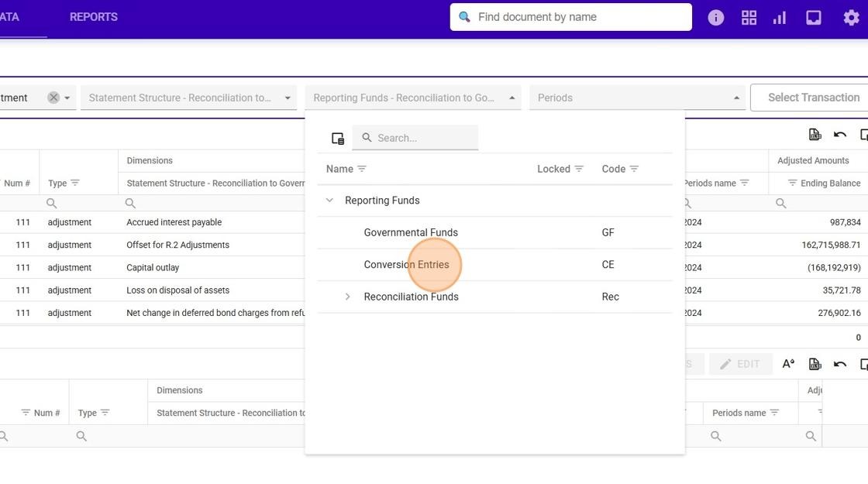Open the info icon in top bar

(x=716, y=18)
